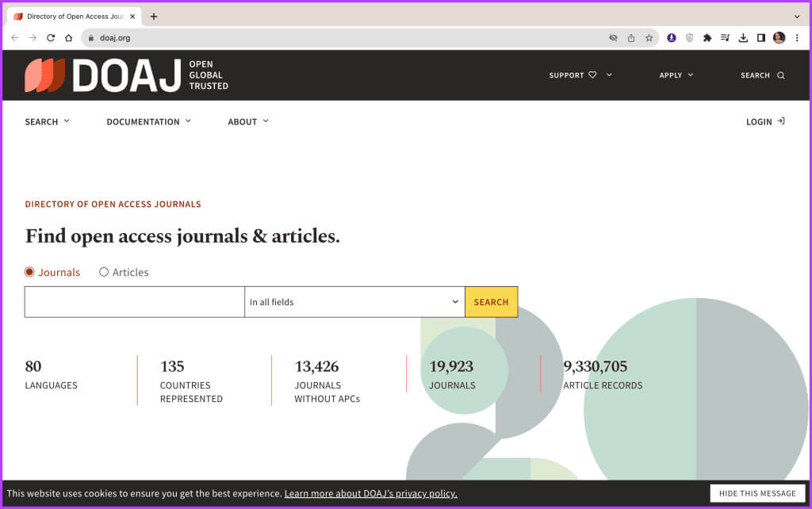Click the '13,426' journals without APCs figure
This screenshot has width=812, height=509.
pyautogui.click(x=316, y=366)
